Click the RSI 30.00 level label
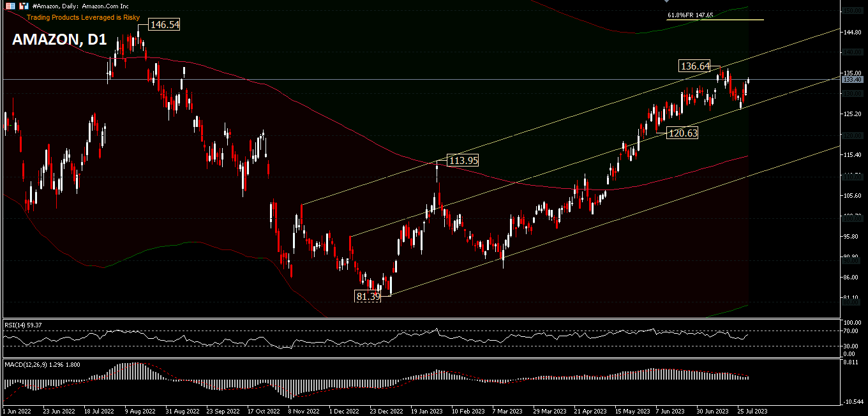868x416 pixels. point(849,346)
